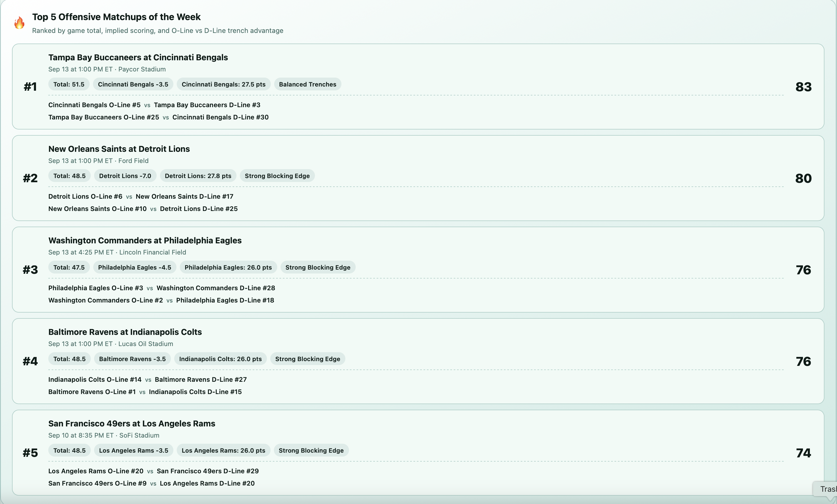This screenshot has width=837, height=504.
Task: Click 'Washington Commanders D-Line #28' text
Action: click(216, 288)
